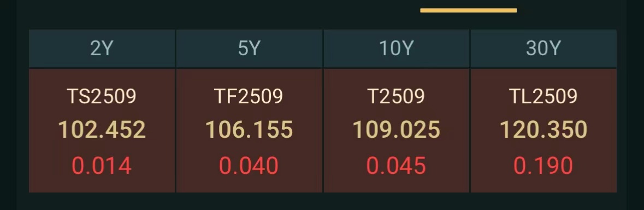
Task: Click the yellow active tab underline
Action: click(468, 10)
